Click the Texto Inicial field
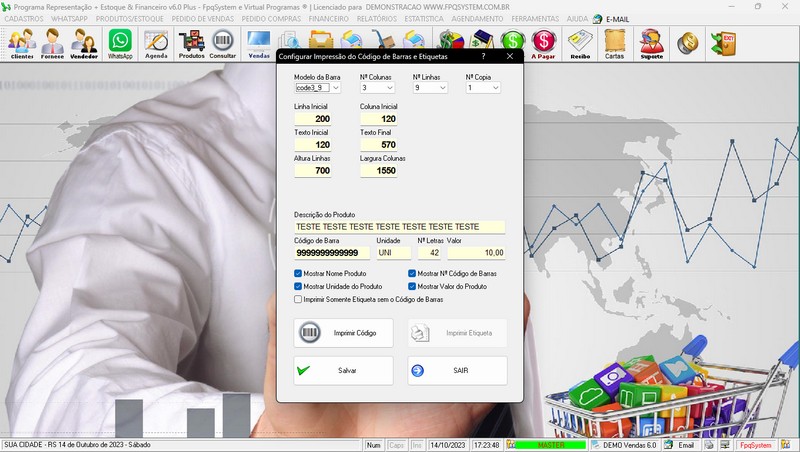This screenshot has height=452, width=800. (x=313, y=145)
